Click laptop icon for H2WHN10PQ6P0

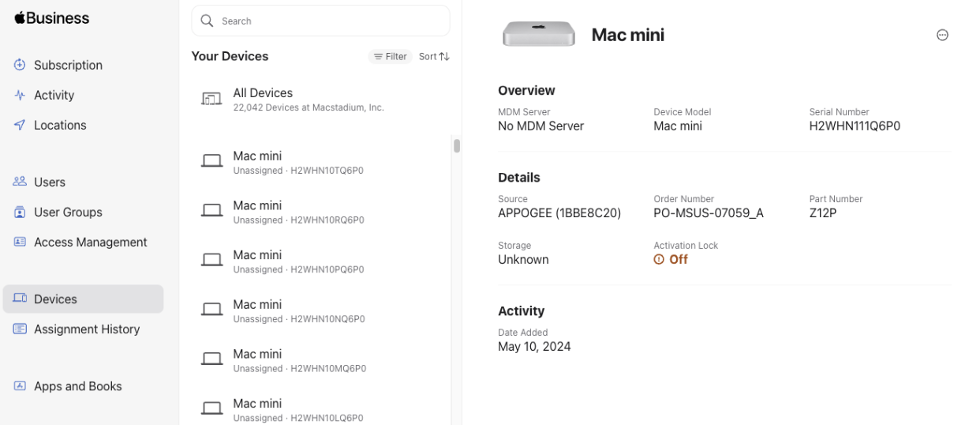click(211, 260)
